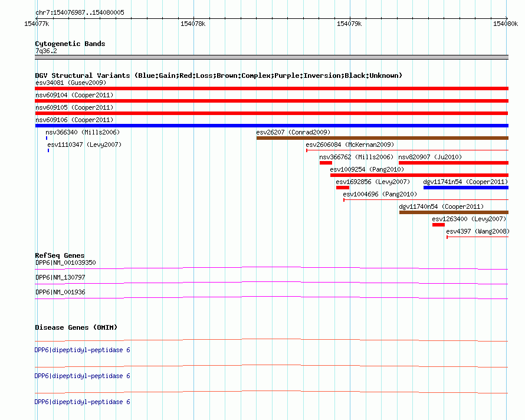Click the Cytogenetic Bands track title
This screenshot has width=525, height=420.
point(70,44)
